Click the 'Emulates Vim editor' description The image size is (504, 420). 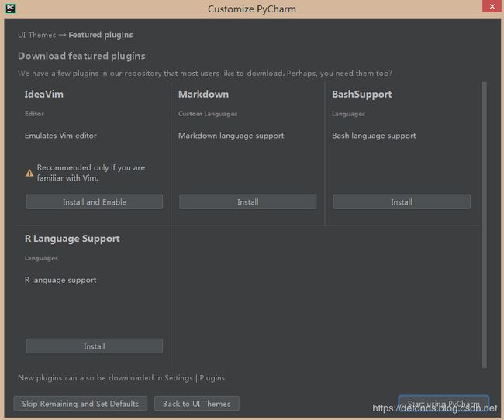[60, 136]
